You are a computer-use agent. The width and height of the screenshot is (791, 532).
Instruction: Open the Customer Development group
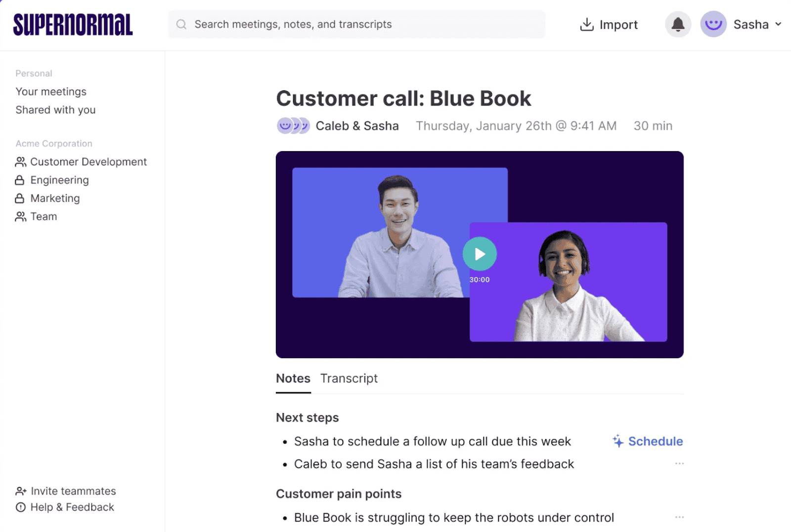tap(88, 162)
